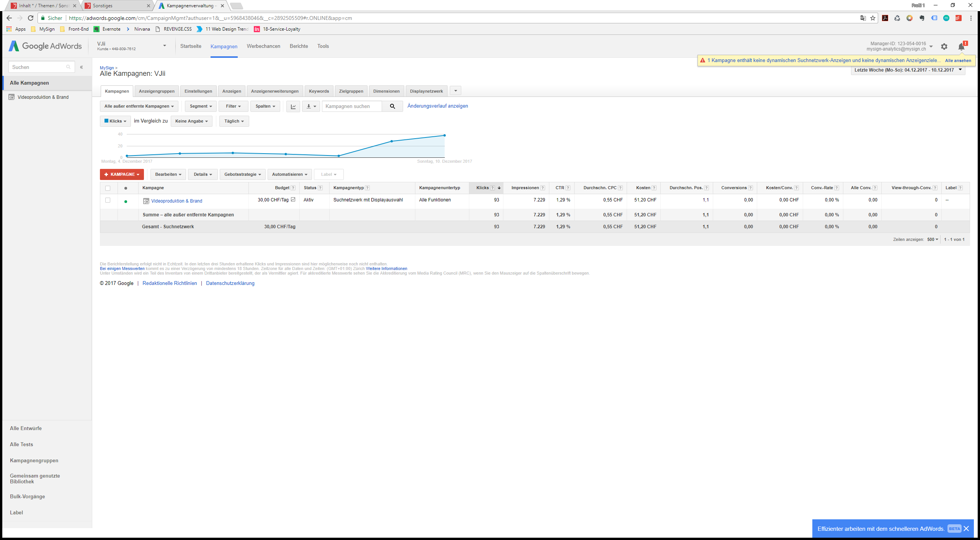Open Änderungsverlauf anzeigen link
This screenshot has height=540, width=980.
coord(438,106)
